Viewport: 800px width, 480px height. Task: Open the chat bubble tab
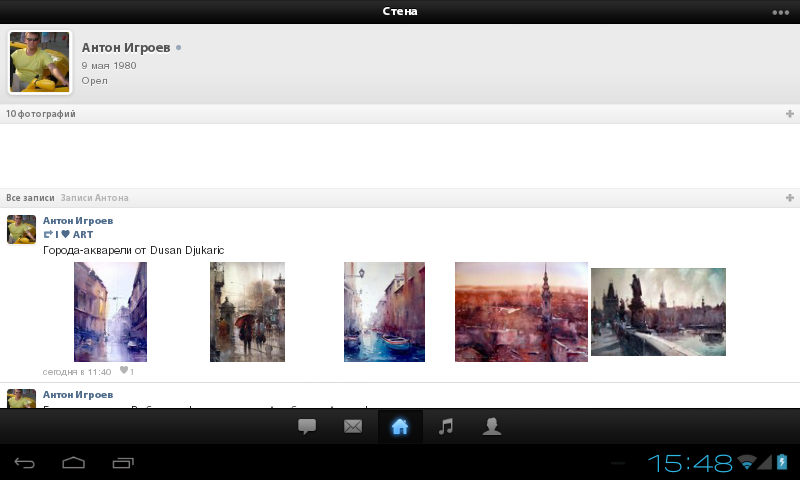pyautogui.click(x=307, y=426)
